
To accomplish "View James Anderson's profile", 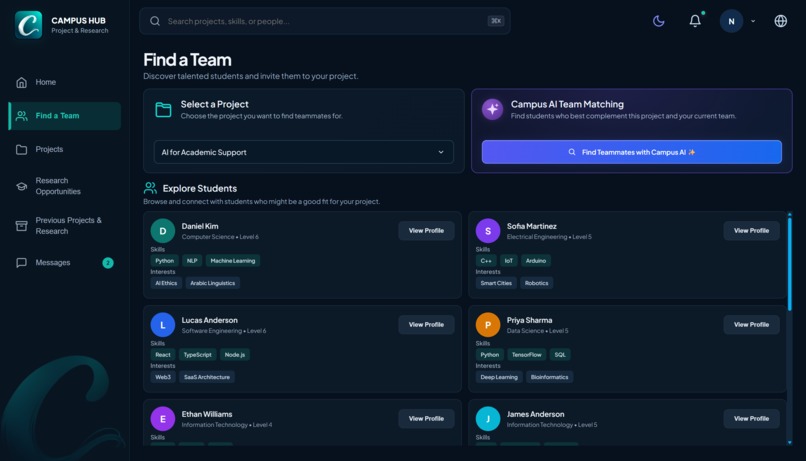I will pyautogui.click(x=751, y=419).
